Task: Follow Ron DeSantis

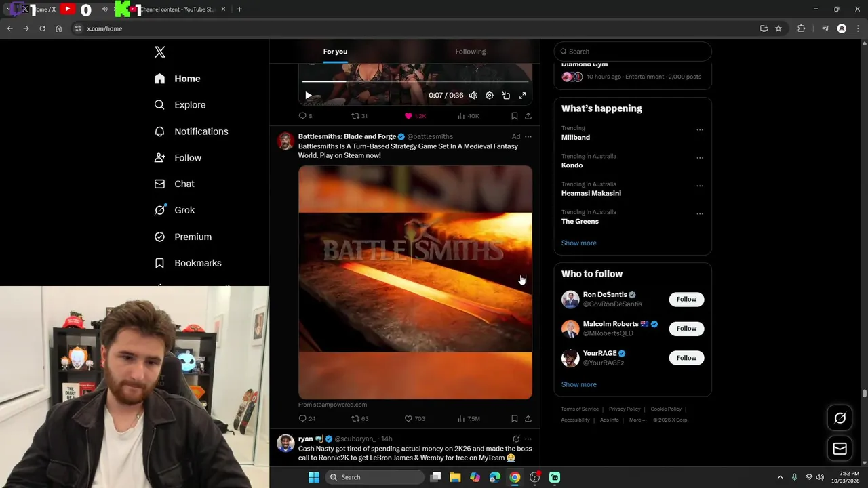Action: [686, 299]
